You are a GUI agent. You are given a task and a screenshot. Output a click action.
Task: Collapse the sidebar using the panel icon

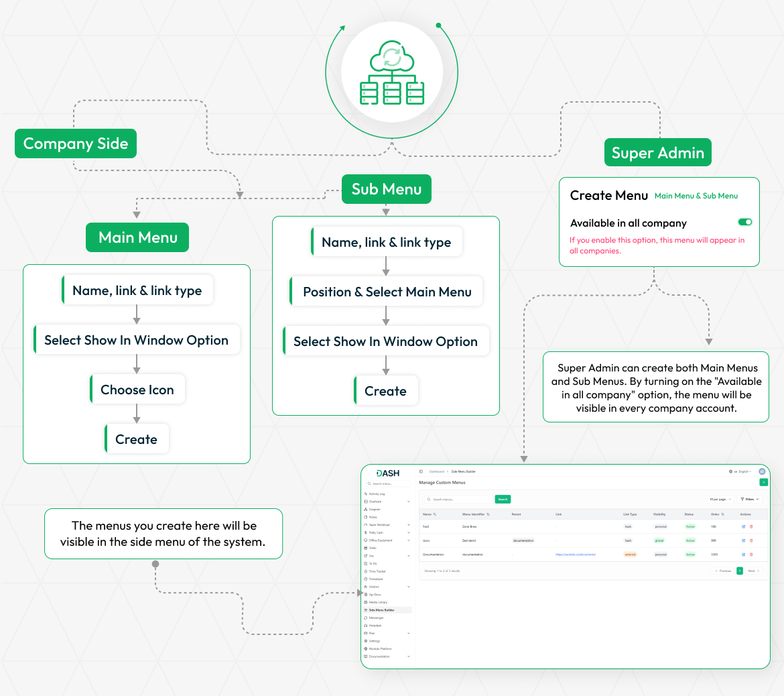coord(421,471)
